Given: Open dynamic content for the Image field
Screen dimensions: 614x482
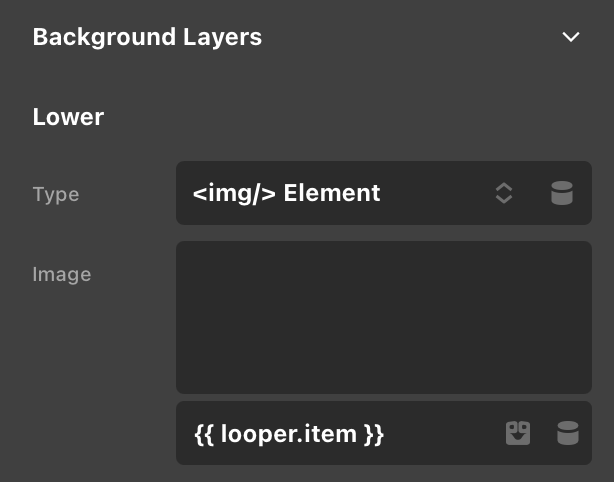Looking at the screenshot, I should [x=567, y=434].
